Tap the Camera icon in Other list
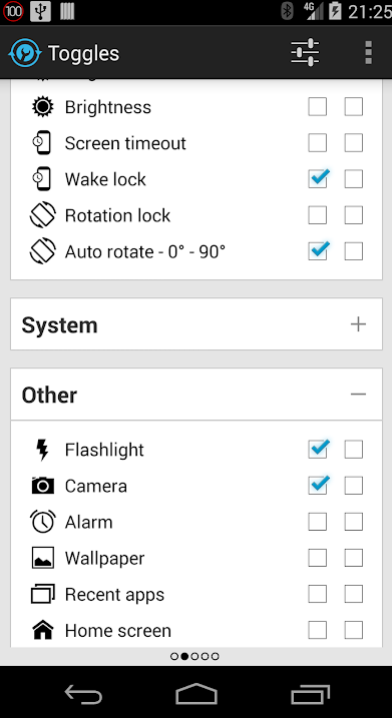The height and width of the screenshot is (718, 392). coord(43,485)
